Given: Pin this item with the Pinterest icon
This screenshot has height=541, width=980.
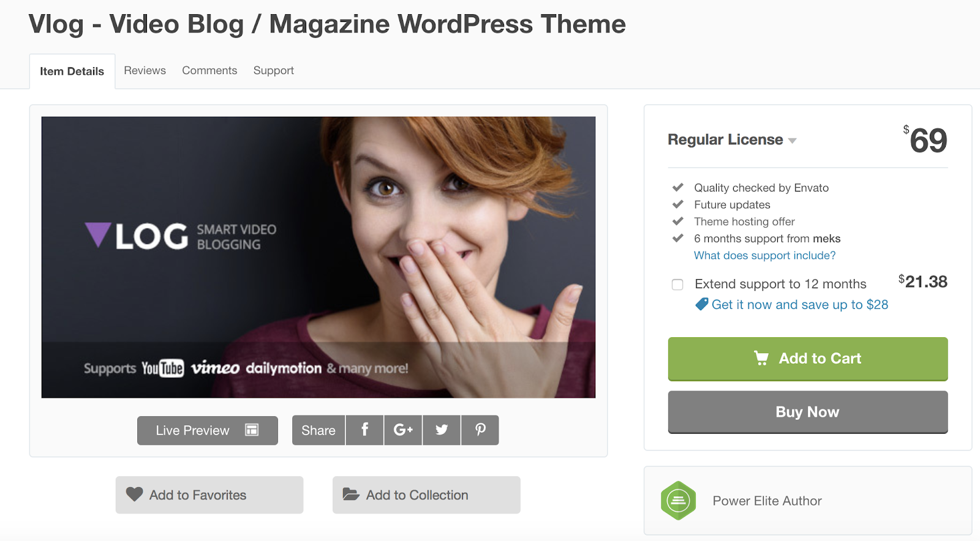Looking at the screenshot, I should click(480, 430).
